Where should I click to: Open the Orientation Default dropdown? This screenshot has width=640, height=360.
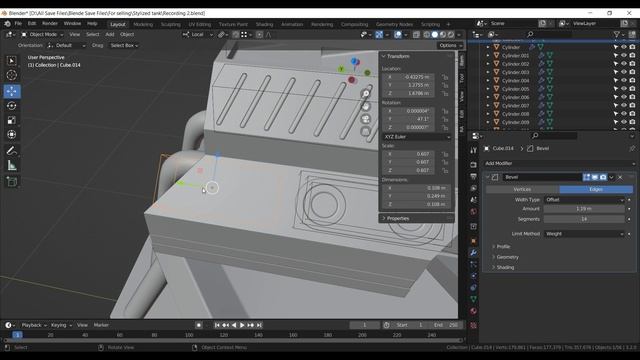coord(67,45)
